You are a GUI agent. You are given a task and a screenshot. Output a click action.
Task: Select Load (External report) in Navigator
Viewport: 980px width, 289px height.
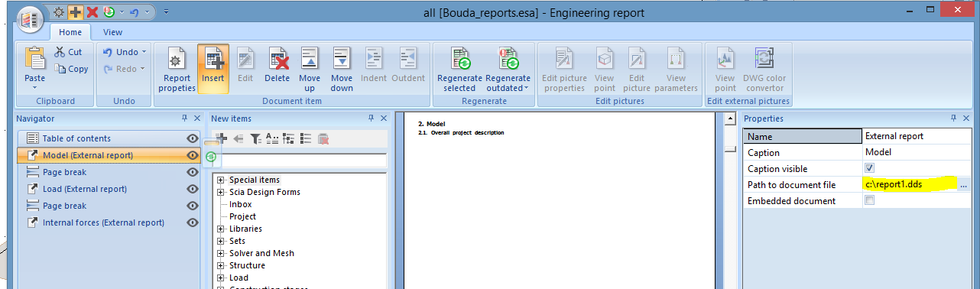click(x=85, y=189)
